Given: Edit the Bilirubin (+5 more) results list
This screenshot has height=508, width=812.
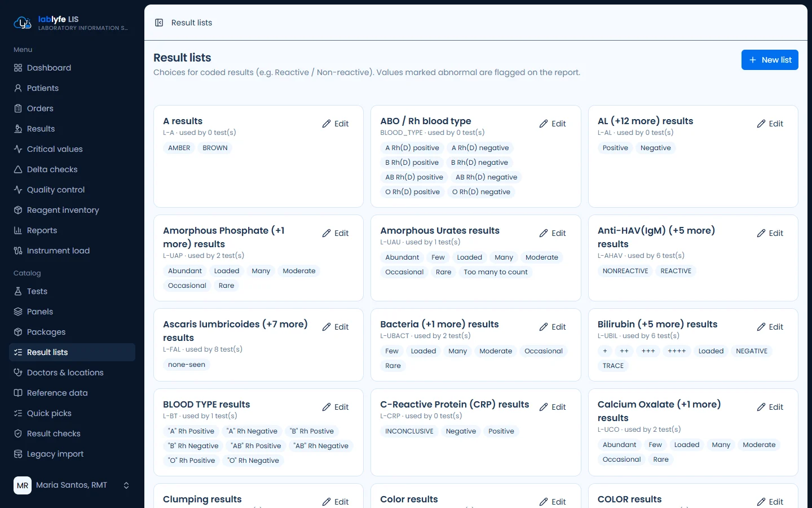Looking at the screenshot, I should (770, 327).
